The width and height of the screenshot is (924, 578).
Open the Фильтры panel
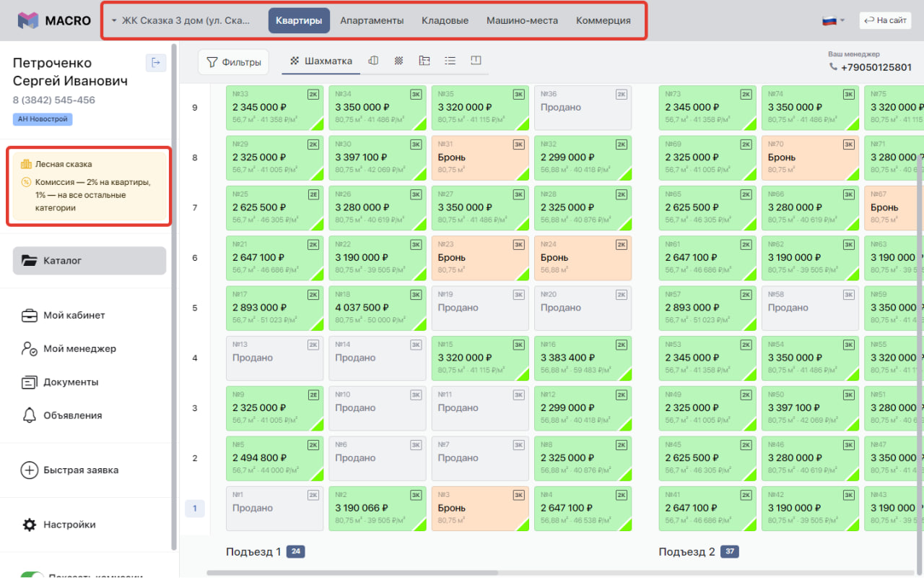(233, 62)
